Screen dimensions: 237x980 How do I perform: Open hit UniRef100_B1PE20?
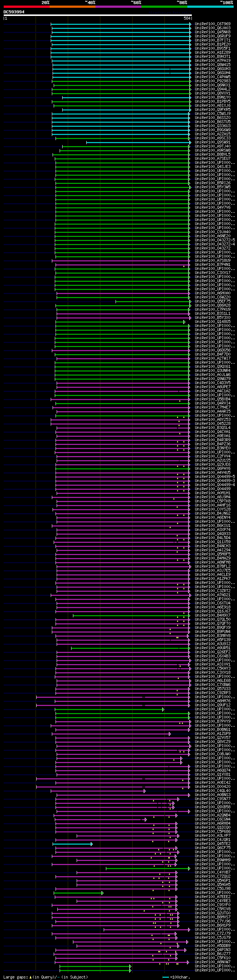(213, 44)
